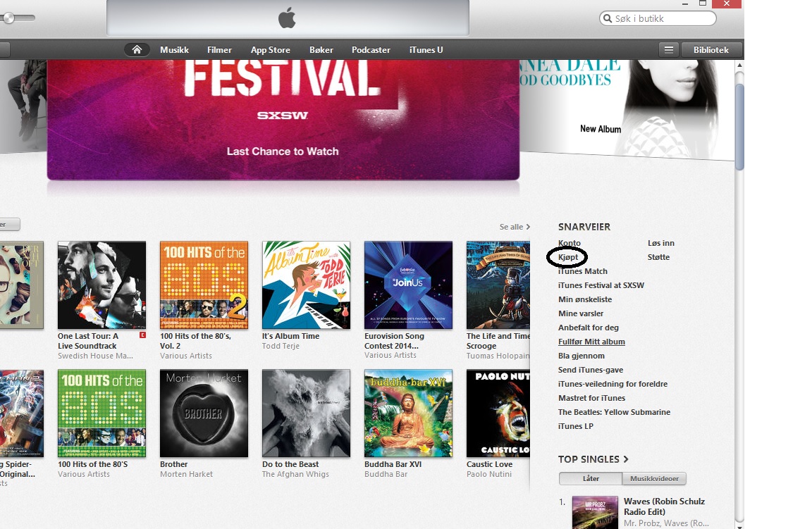Click the Waves (Robin Schulz Radio Edit) title

click(x=664, y=506)
